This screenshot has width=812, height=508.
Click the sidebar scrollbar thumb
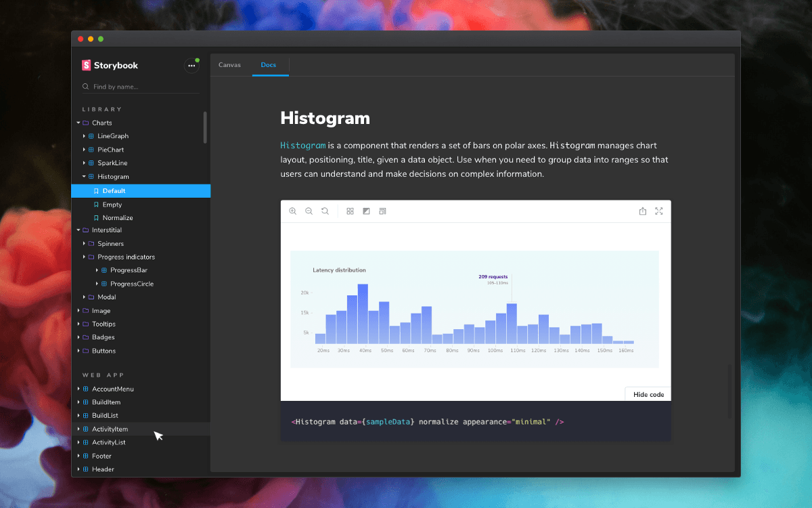205,127
